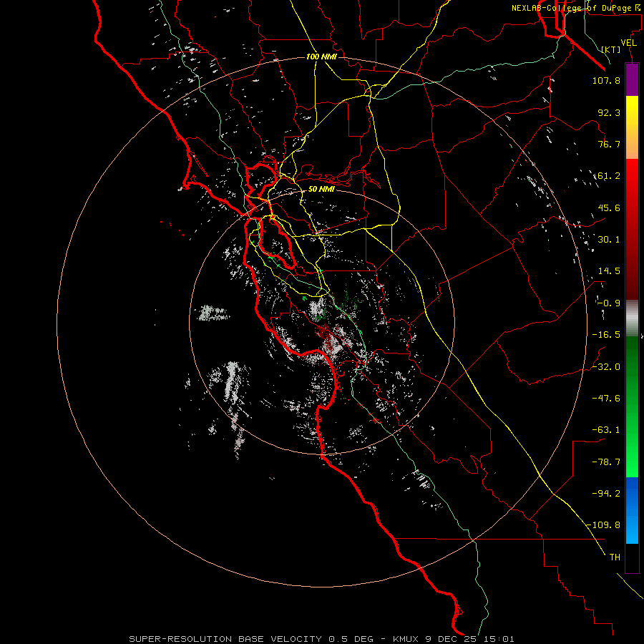Click the TH label below the scale
This screenshot has width=644, height=644.
click(x=615, y=557)
